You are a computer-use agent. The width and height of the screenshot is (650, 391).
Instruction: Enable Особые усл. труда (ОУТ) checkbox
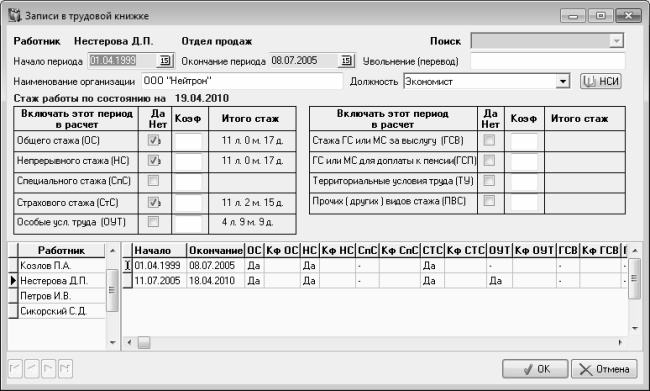click(153, 222)
